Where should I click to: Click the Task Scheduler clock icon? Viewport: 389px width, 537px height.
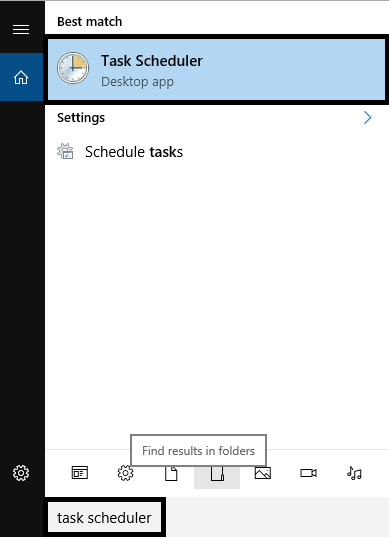[x=73, y=68]
